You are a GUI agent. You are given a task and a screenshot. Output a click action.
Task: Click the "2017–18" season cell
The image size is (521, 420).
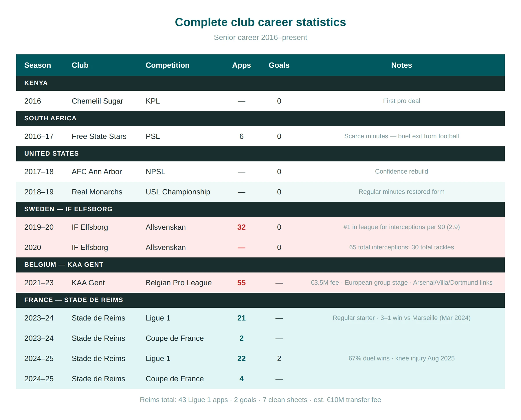click(39, 172)
